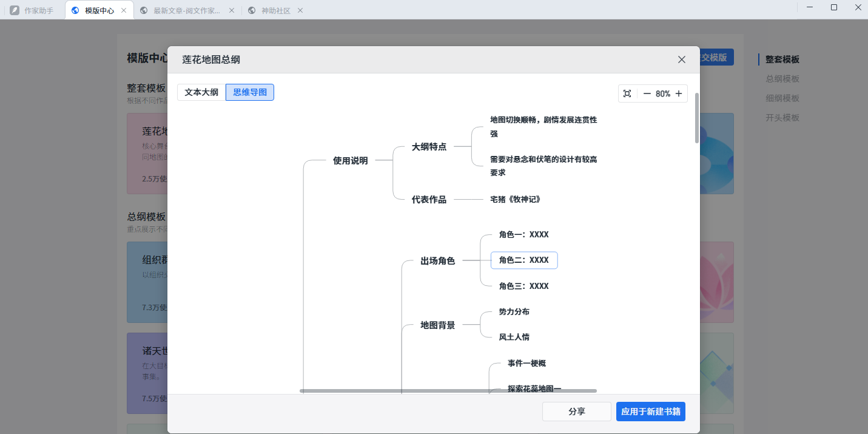
Task: Click the 应用于新建书籍 button
Action: click(650, 411)
